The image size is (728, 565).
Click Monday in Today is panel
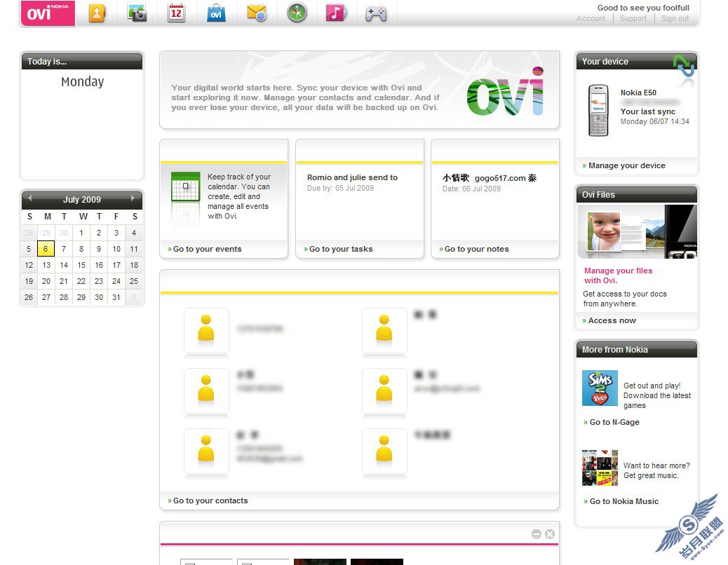pos(82,81)
